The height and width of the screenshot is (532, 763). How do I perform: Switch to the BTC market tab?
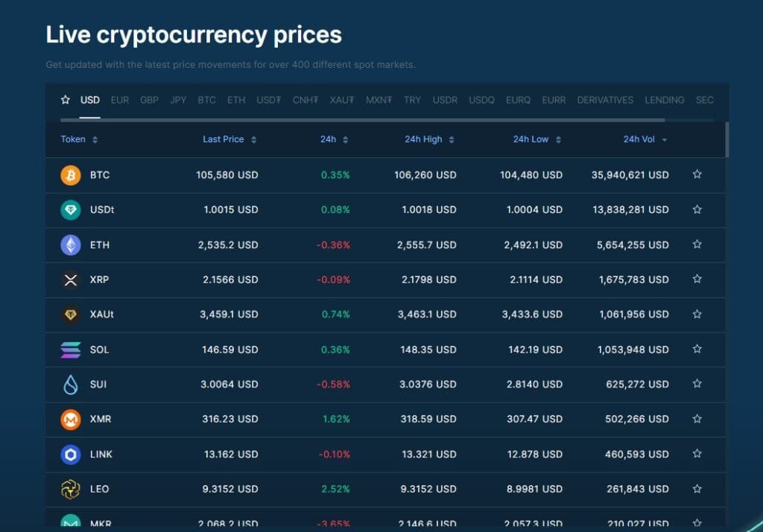coord(207,101)
